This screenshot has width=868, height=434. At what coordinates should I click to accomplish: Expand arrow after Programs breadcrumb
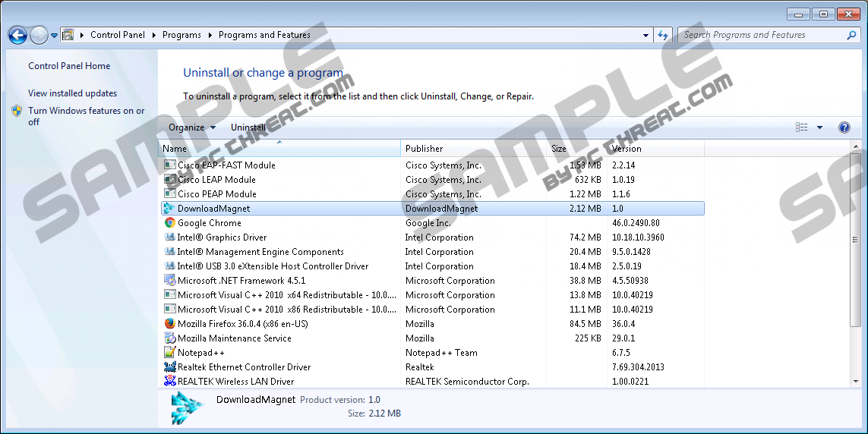click(210, 35)
